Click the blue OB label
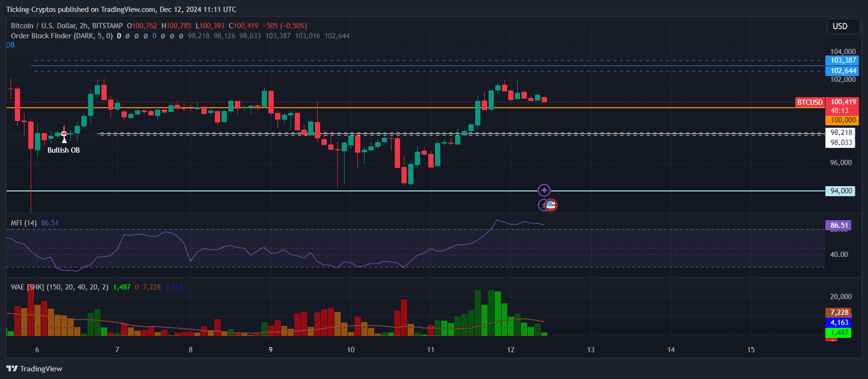868x379 pixels. pos(11,45)
